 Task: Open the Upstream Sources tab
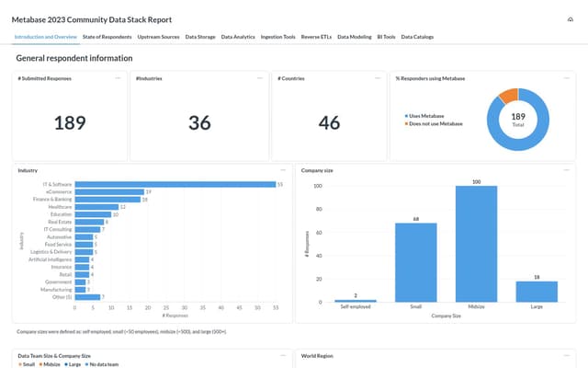tap(158, 37)
